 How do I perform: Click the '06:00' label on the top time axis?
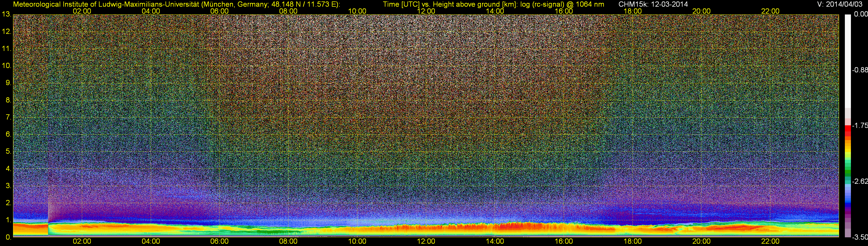[x=219, y=11]
